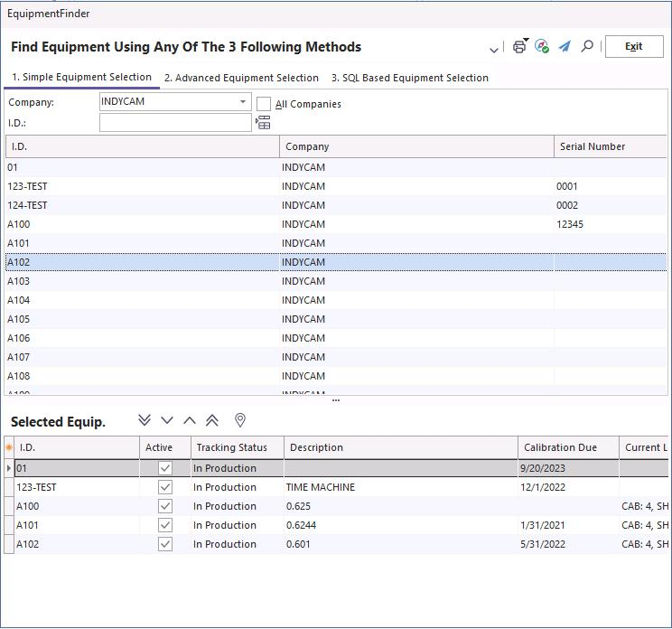This screenshot has height=629, width=672.
Task: Sort by Calibration Due column header
Action: [x=561, y=447]
